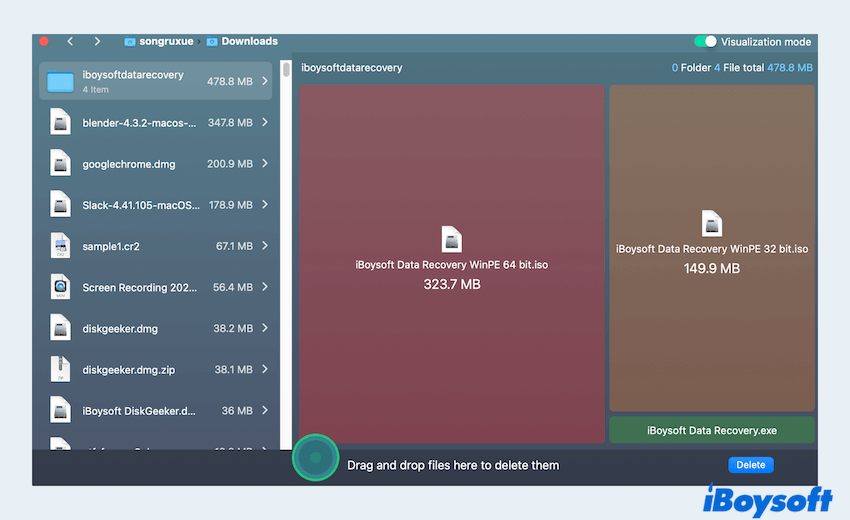Click the 178.9 MB size value
The width and height of the screenshot is (850, 520).
(231, 205)
